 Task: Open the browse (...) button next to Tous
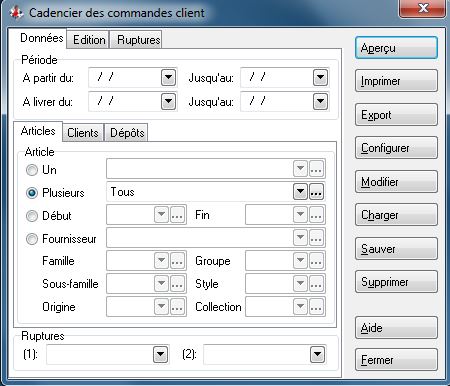pyautogui.click(x=316, y=192)
